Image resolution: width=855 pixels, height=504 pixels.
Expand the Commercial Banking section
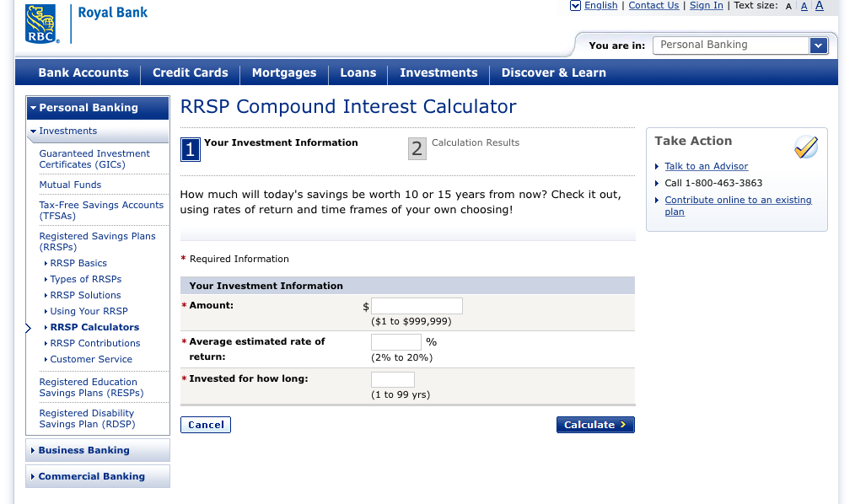(x=98, y=477)
